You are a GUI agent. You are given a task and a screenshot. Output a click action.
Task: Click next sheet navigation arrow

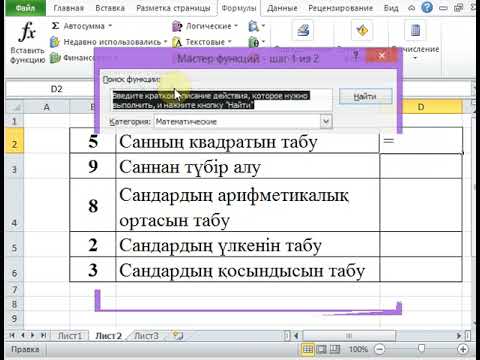tap(33, 335)
